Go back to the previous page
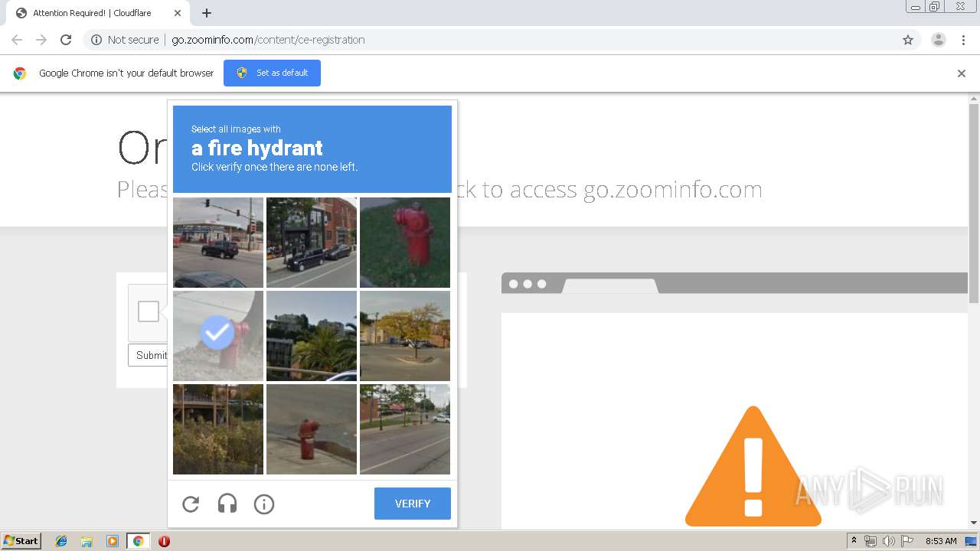The image size is (980, 551). (17, 40)
